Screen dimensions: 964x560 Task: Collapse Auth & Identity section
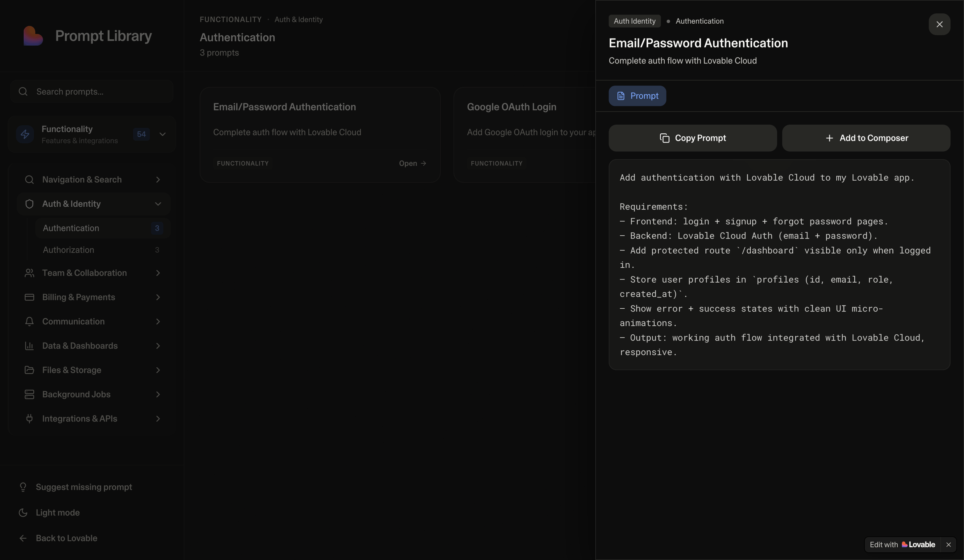coord(158,204)
